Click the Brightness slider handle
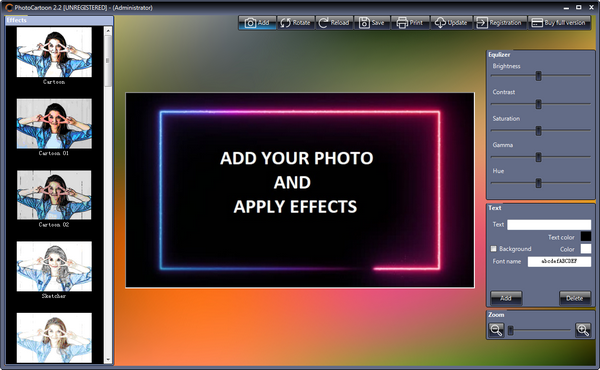This screenshot has width=600, height=370. click(x=538, y=76)
